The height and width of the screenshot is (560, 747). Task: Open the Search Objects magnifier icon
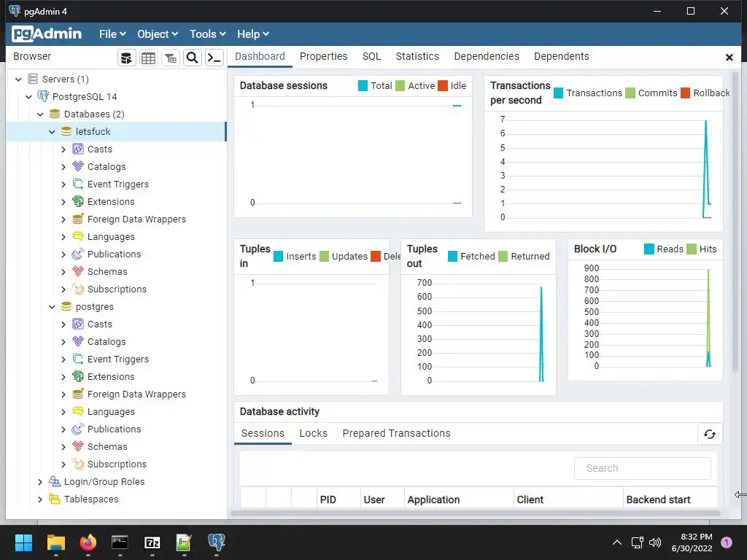click(192, 58)
